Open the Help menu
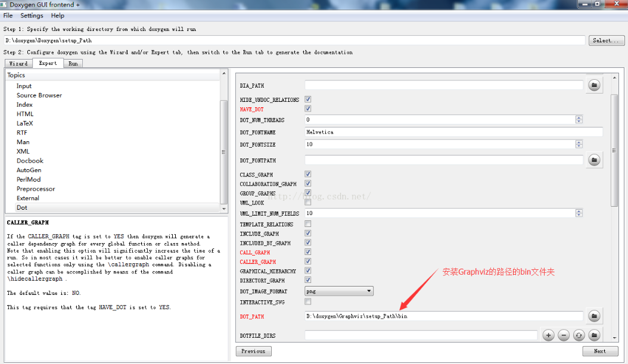Viewport: 628px width, 364px height. (58, 15)
